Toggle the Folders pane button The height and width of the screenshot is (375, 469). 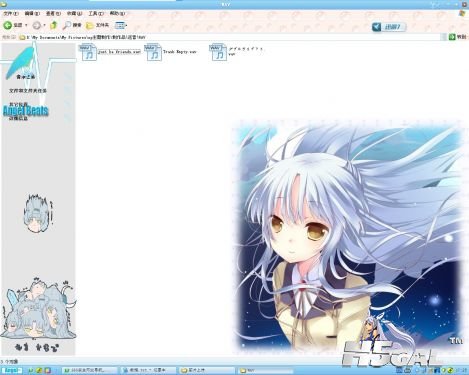[x=97, y=25]
